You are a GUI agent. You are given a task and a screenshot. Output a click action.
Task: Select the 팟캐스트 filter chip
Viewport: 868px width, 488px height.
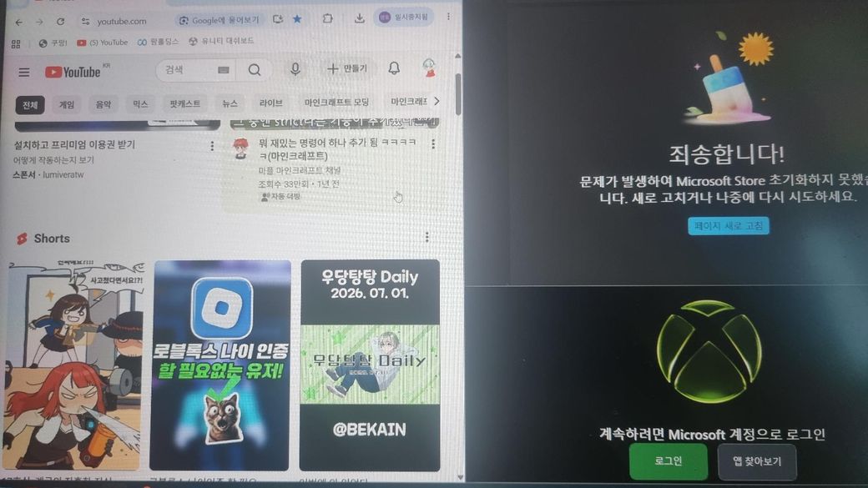(x=185, y=103)
